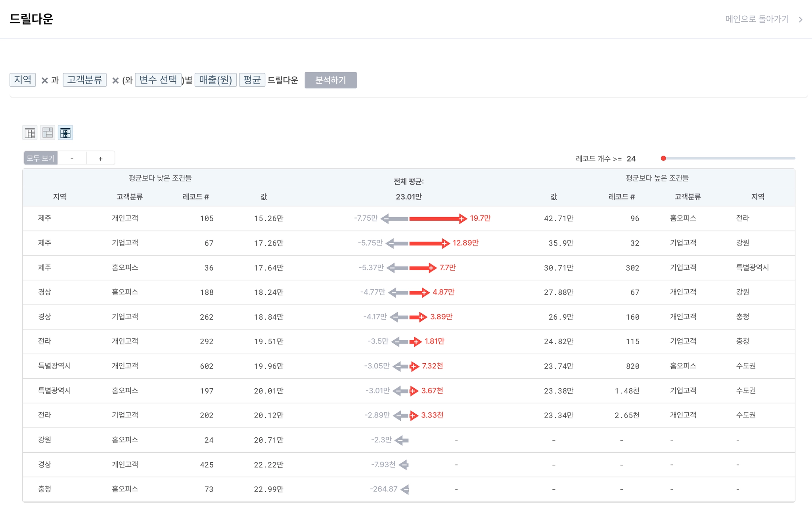Remove the 지역 variable with its X icon

pyautogui.click(x=44, y=80)
